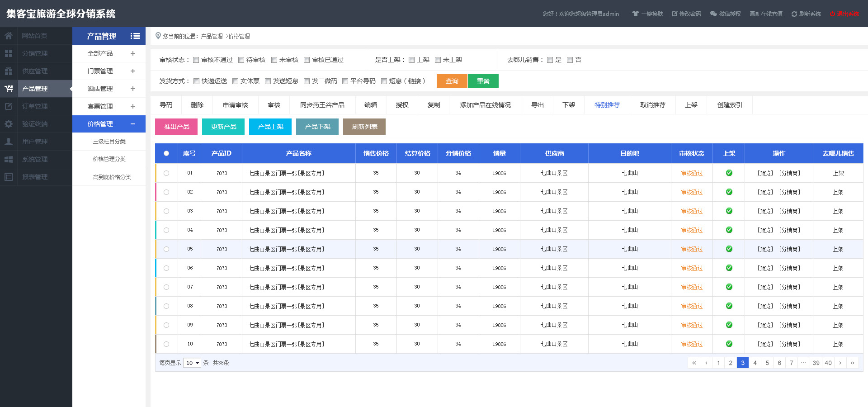Click the edit icon for 订单管理
Image resolution: width=868 pixels, height=407 pixels.
(9, 106)
